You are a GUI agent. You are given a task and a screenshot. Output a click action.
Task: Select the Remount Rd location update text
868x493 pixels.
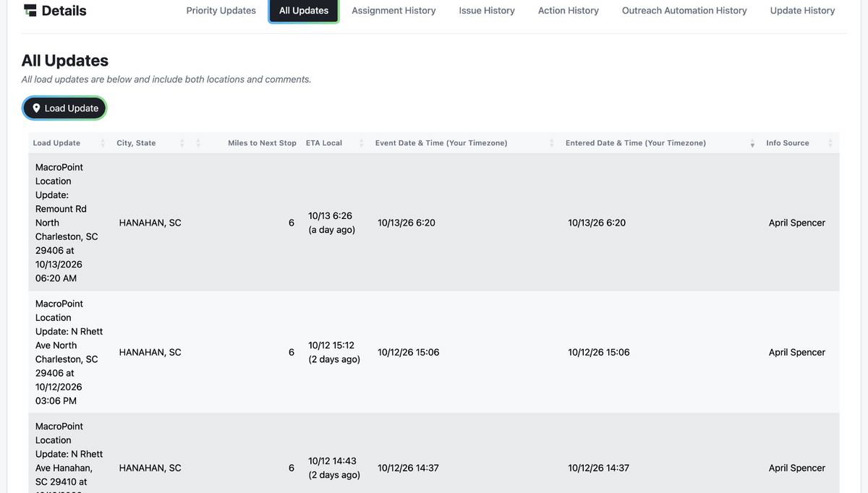tap(67, 223)
